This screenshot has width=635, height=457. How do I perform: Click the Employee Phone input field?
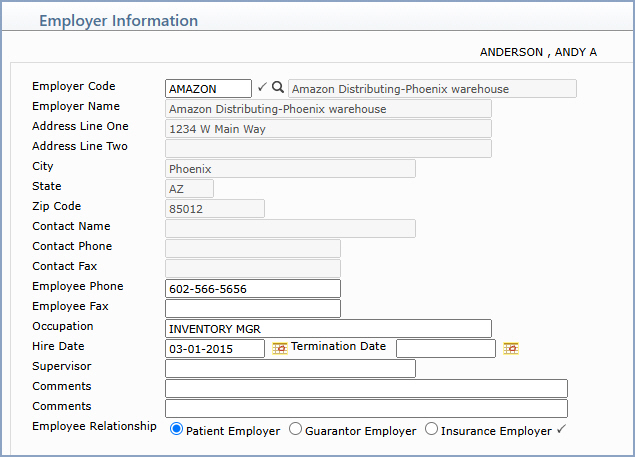pyautogui.click(x=253, y=288)
